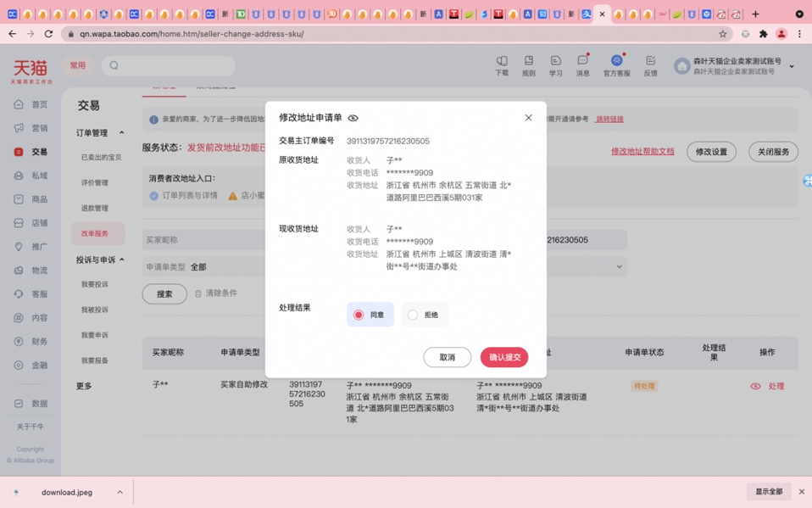Click eye icon next to 修改地址申请单 title

click(x=353, y=118)
